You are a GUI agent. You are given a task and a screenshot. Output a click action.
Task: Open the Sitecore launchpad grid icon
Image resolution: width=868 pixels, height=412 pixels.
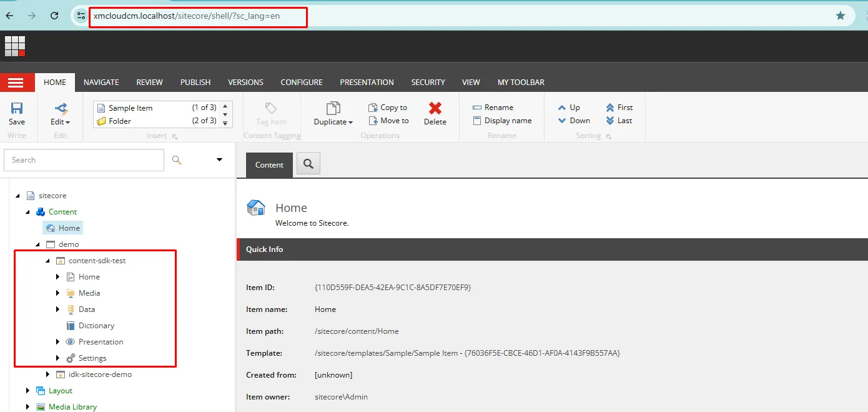coord(15,46)
